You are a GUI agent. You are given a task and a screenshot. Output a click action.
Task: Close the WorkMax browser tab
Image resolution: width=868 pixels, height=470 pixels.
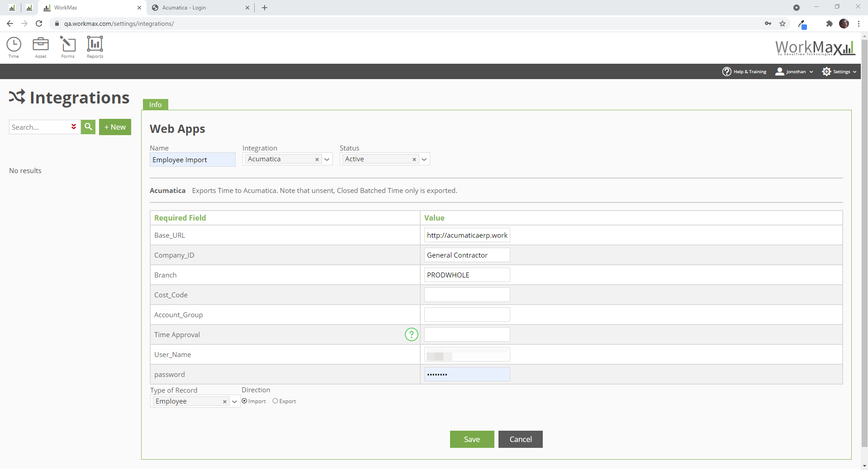(x=139, y=8)
